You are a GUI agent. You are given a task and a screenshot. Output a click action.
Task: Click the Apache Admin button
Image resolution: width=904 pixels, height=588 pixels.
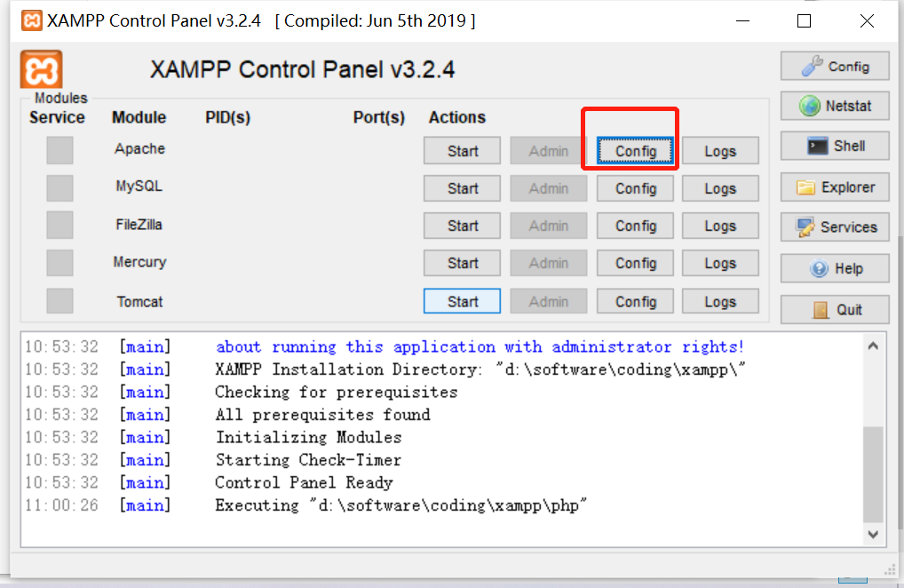[548, 151]
